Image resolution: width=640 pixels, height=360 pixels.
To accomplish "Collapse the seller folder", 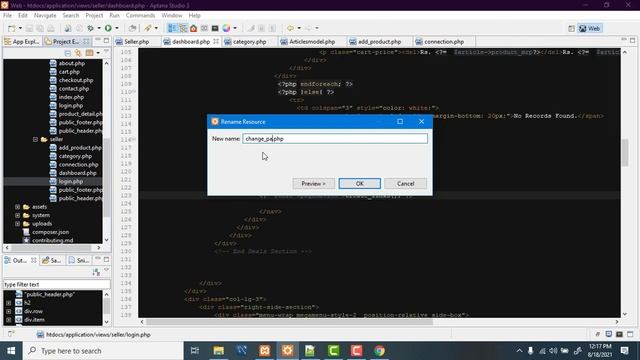I will pyautogui.click(x=36, y=139).
